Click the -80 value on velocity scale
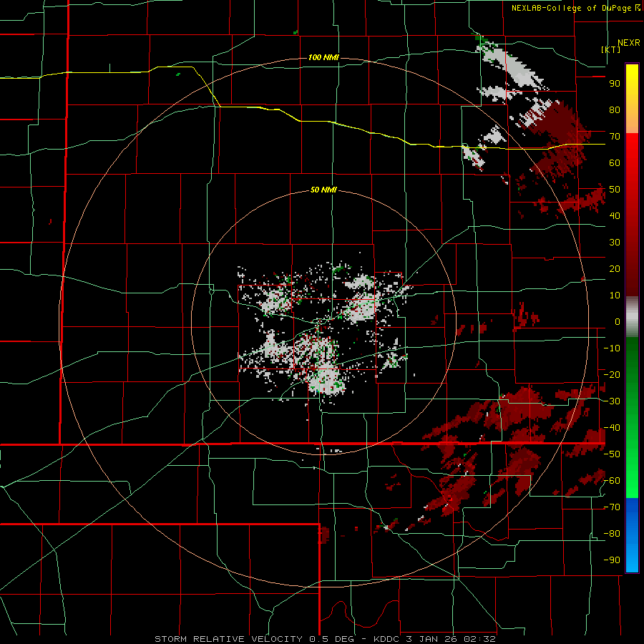644x644 pixels. tap(612, 534)
